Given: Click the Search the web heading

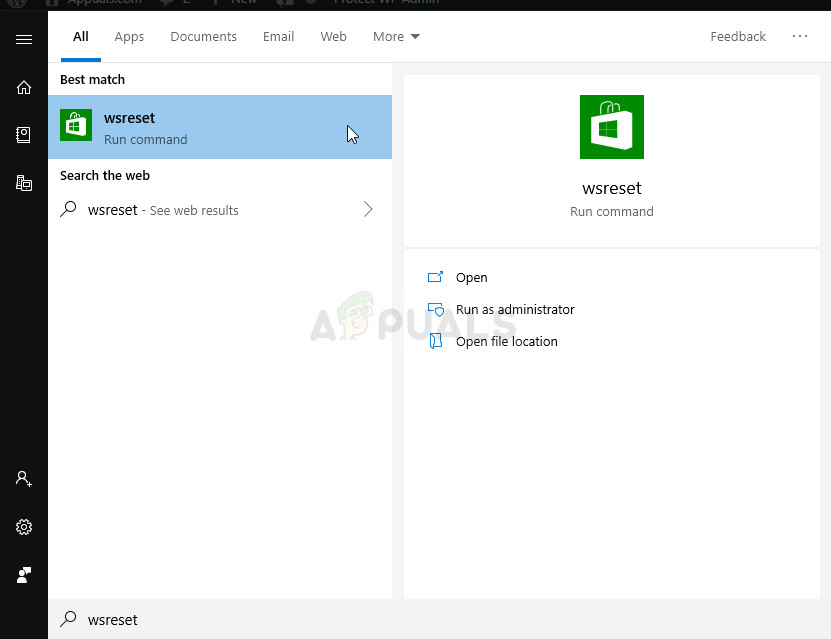Looking at the screenshot, I should coord(105,175).
